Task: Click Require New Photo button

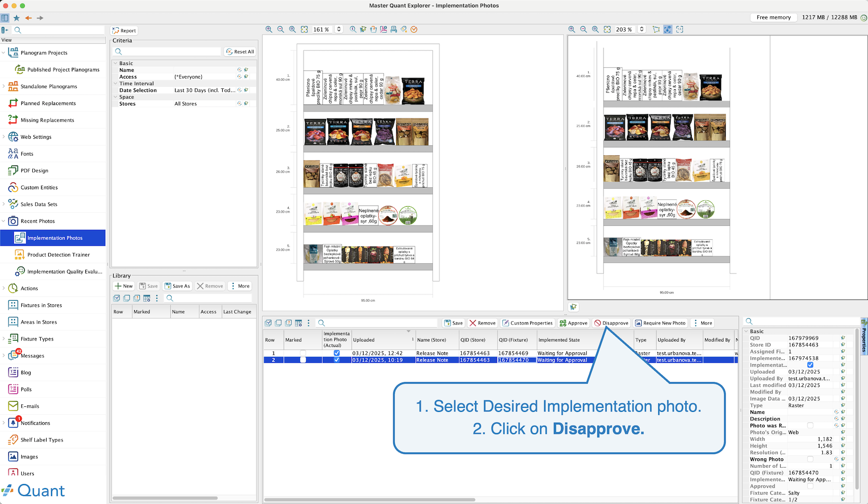Action: [x=660, y=323]
